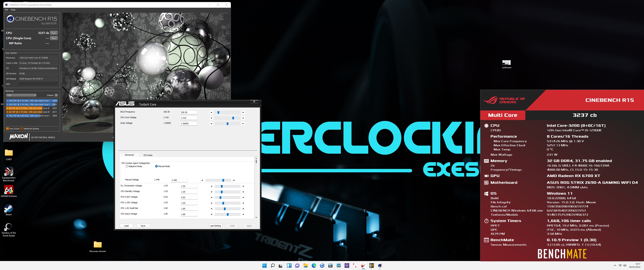644x270 pixels.
Task: Open the taskbar clock showing 19:17
Action: tap(634, 265)
